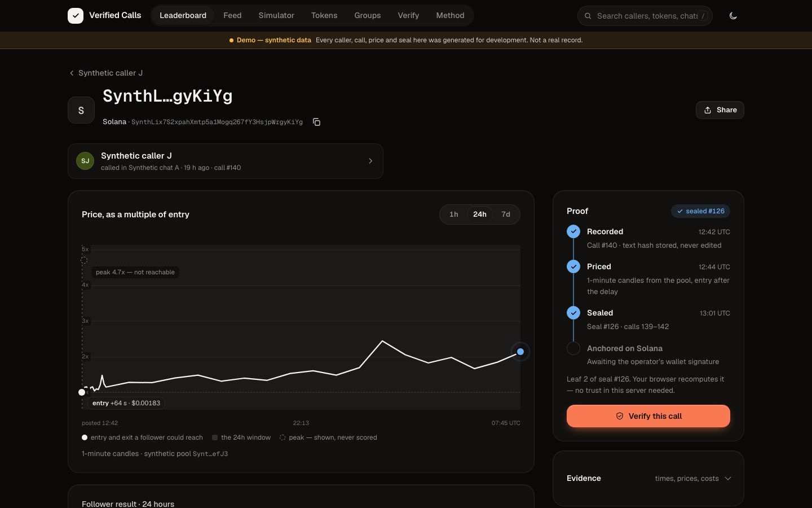Open the Groups tab
Viewport: 812px width, 508px height.
368,15
